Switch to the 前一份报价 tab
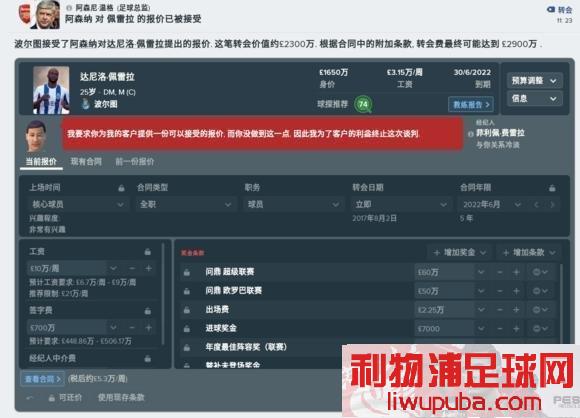This screenshot has height=418, width=580. (135, 162)
